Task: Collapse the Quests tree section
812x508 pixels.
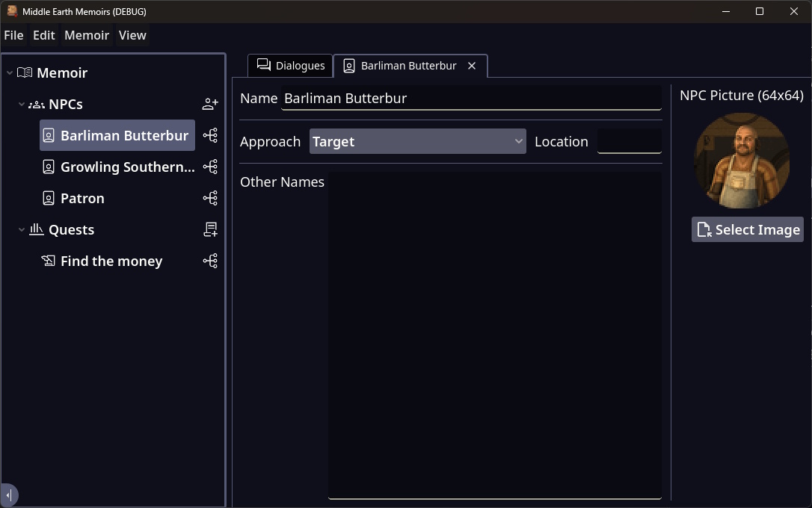Action: (22, 229)
